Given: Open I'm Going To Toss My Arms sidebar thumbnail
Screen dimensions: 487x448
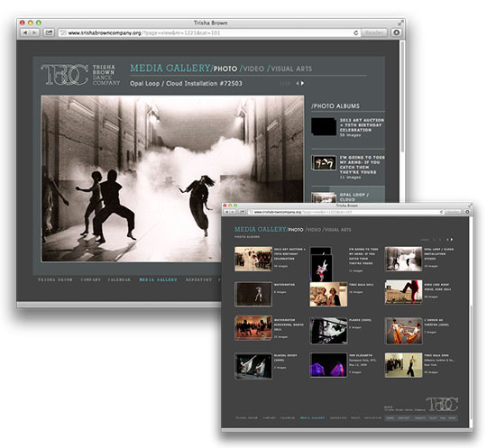Looking at the screenshot, I should [324, 163].
